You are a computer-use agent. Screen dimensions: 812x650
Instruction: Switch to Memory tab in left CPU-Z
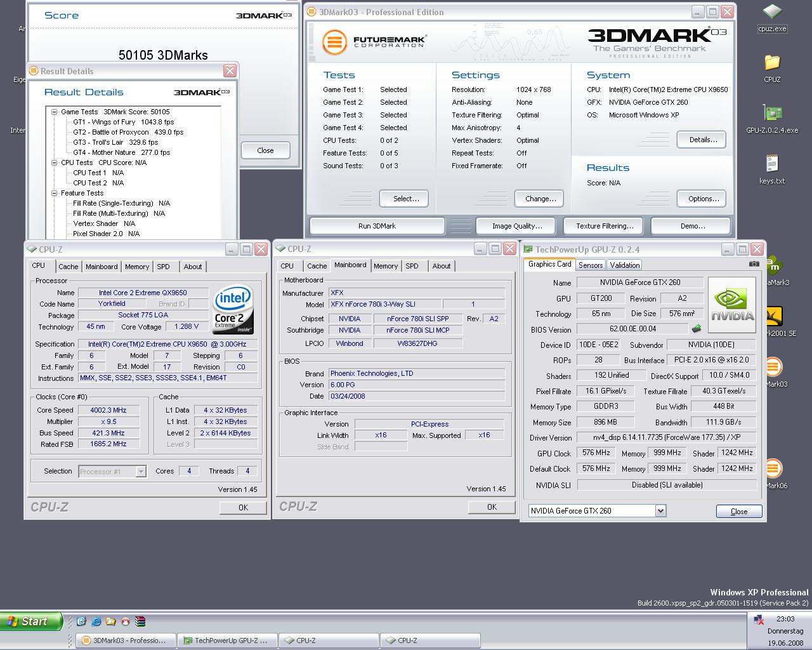[137, 267]
